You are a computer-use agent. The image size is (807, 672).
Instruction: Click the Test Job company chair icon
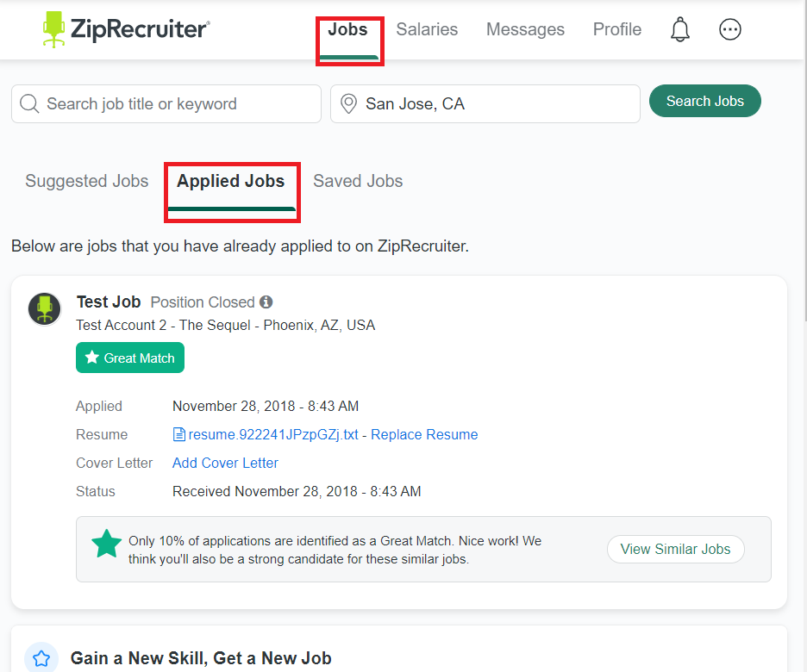tap(44, 308)
